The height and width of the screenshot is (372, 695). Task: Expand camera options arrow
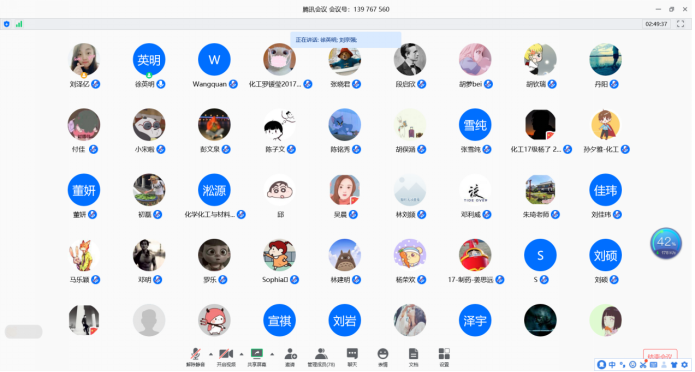click(x=241, y=354)
